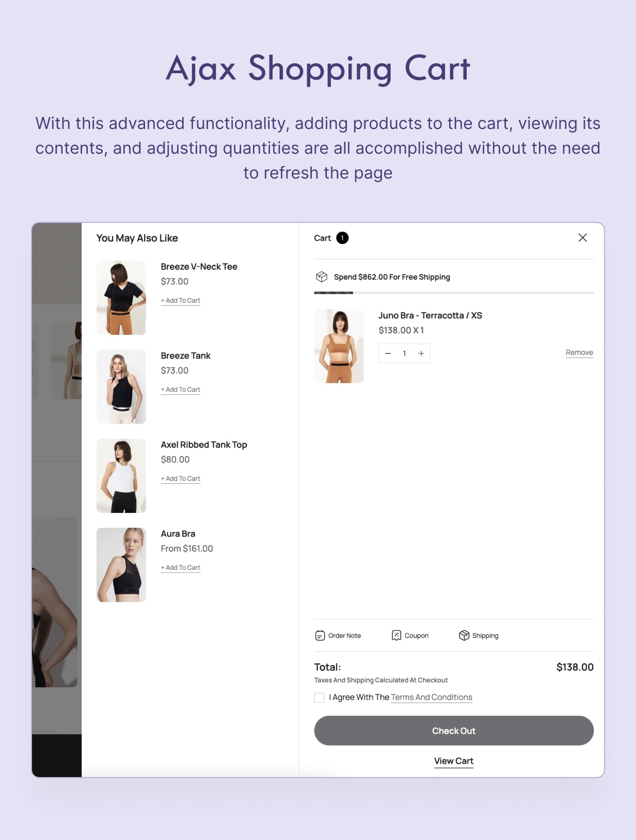
Task: Add Breeze V-Neck Tee to cart
Action: pos(181,301)
